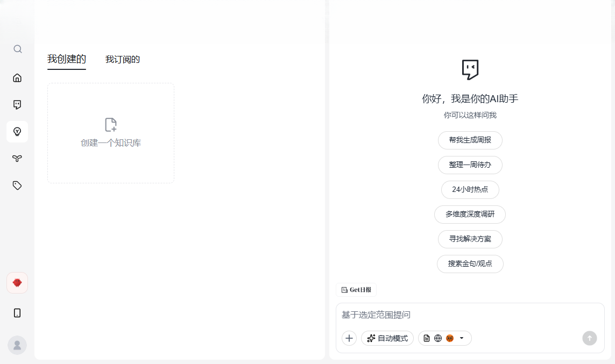Screen dimensions: 615x364
Task: Expand the scope selector dropdown arrow
Action: tap(462, 338)
